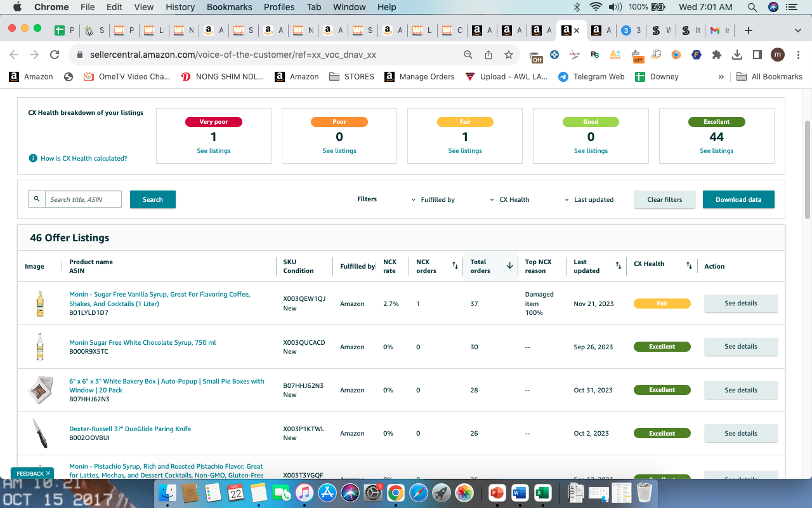The width and height of the screenshot is (812, 508).
Task: Open the Profiles menu
Action: click(x=279, y=8)
